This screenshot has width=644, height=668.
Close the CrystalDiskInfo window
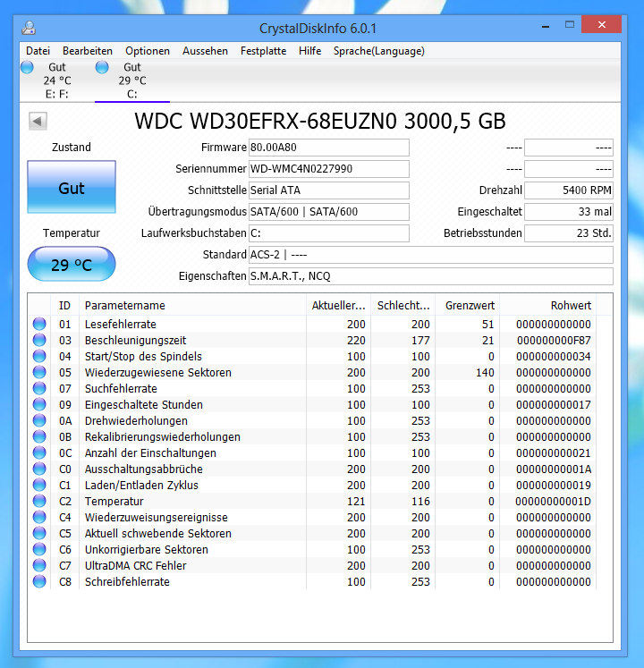(x=601, y=25)
